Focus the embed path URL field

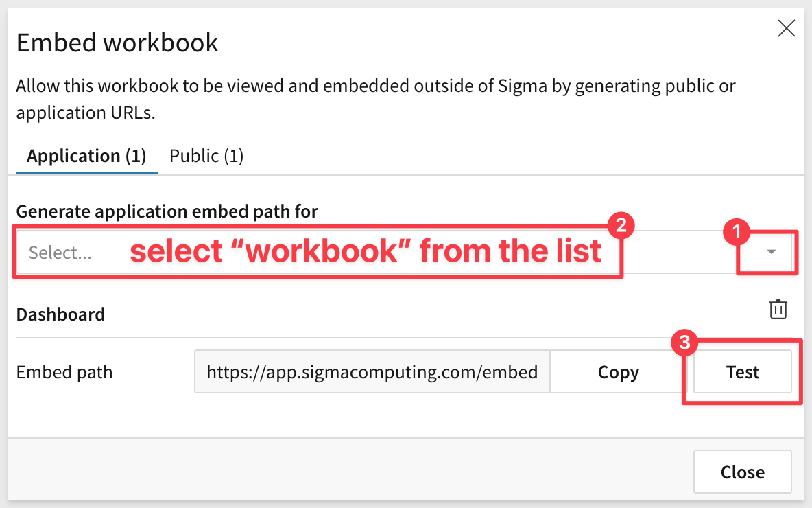coord(372,372)
